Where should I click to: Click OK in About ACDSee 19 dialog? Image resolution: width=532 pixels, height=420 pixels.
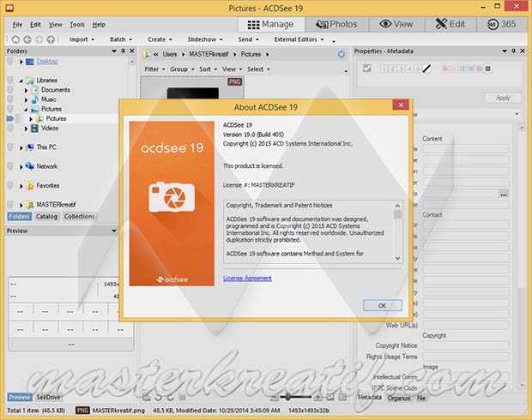[383, 305]
